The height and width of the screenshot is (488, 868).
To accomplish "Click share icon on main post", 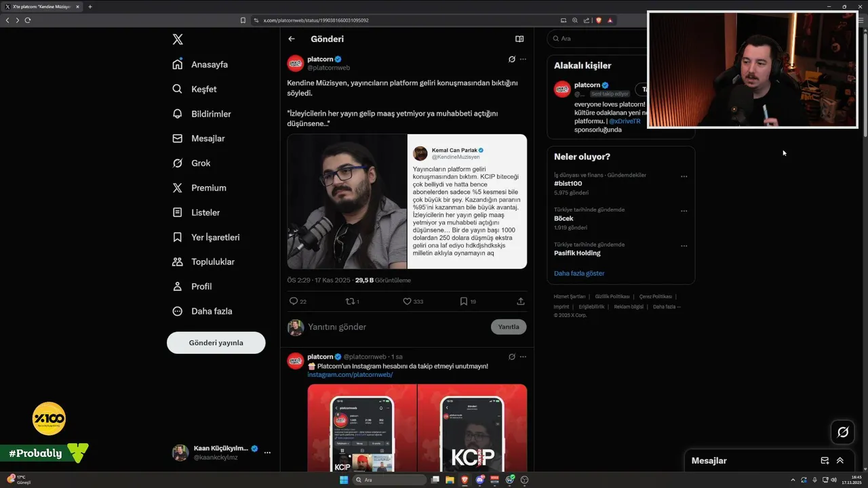I will click(521, 301).
